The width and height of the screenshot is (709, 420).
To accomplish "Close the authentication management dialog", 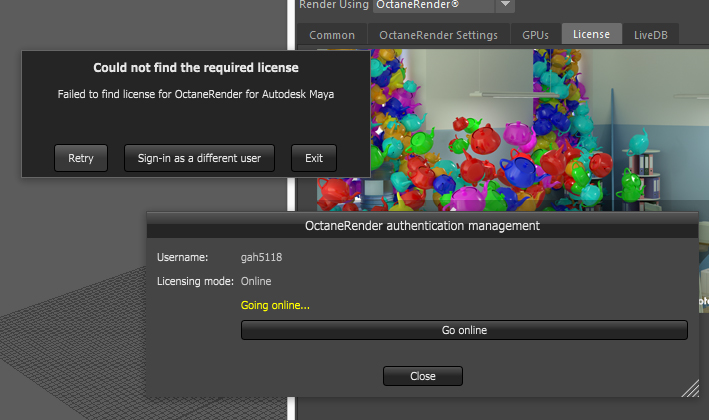I will (x=423, y=376).
